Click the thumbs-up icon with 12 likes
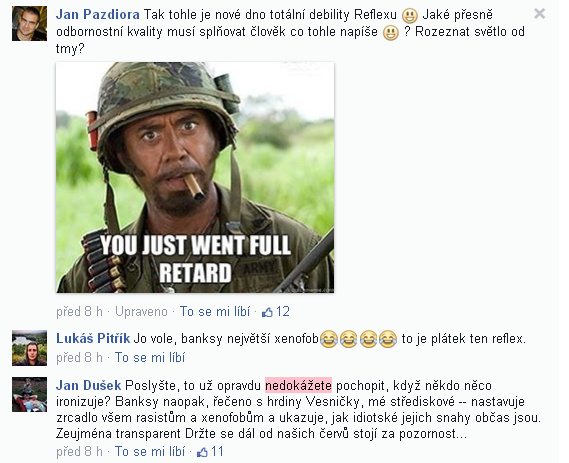 267,312
